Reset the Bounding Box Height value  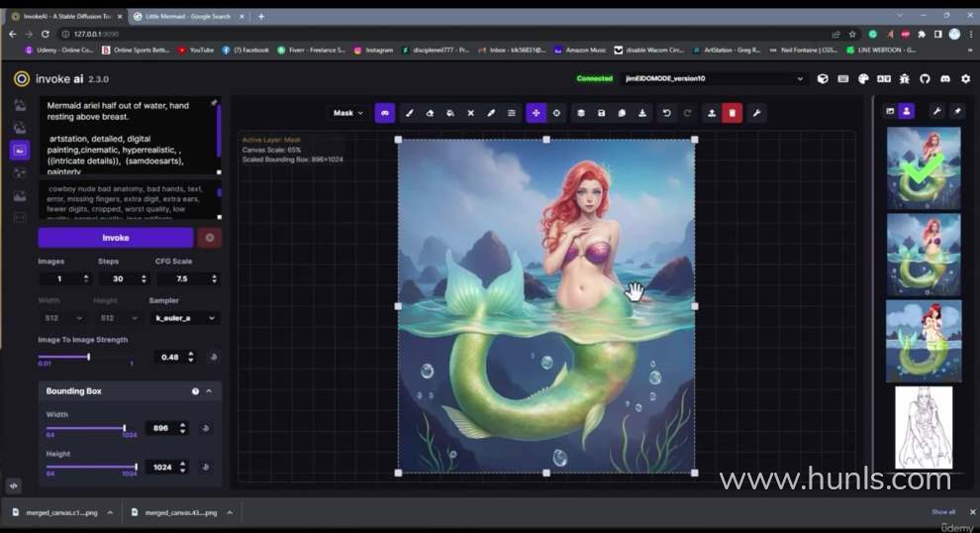(206, 468)
